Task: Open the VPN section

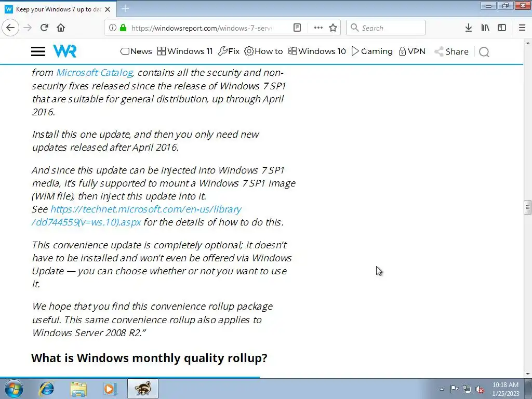Action: pyautogui.click(x=412, y=51)
